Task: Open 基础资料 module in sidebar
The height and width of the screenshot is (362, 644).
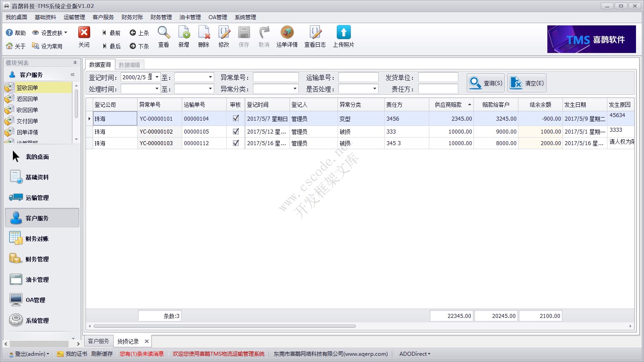Action: point(42,177)
